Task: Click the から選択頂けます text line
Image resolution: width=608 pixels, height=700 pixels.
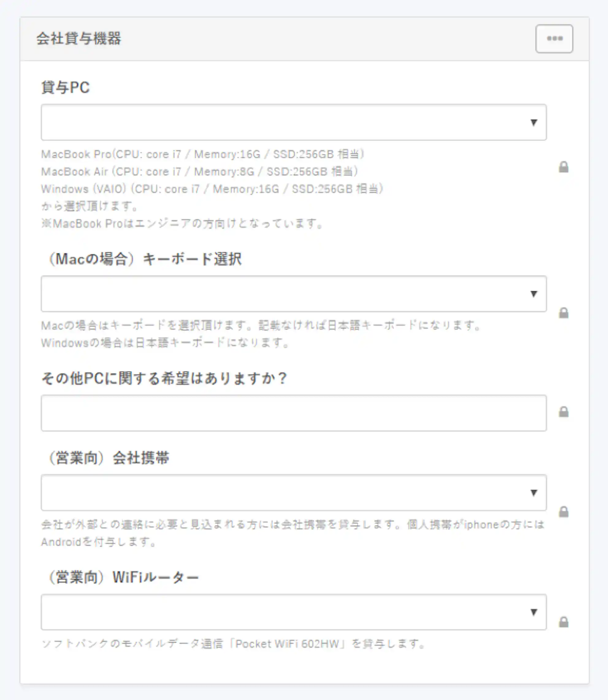Action: pyautogui.click(x=90, y=206)
